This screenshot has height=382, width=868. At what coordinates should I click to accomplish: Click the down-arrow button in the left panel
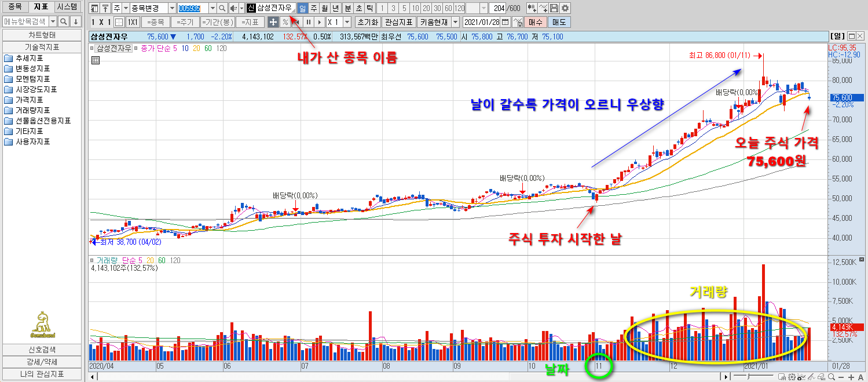pyautogui.click(x=75, y=21)
